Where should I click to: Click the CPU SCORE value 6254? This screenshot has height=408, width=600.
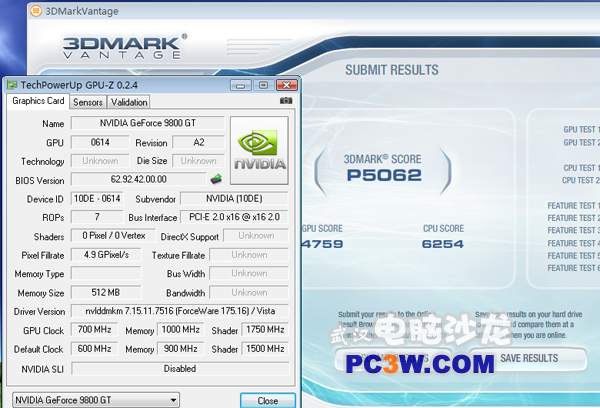point(443,244)
